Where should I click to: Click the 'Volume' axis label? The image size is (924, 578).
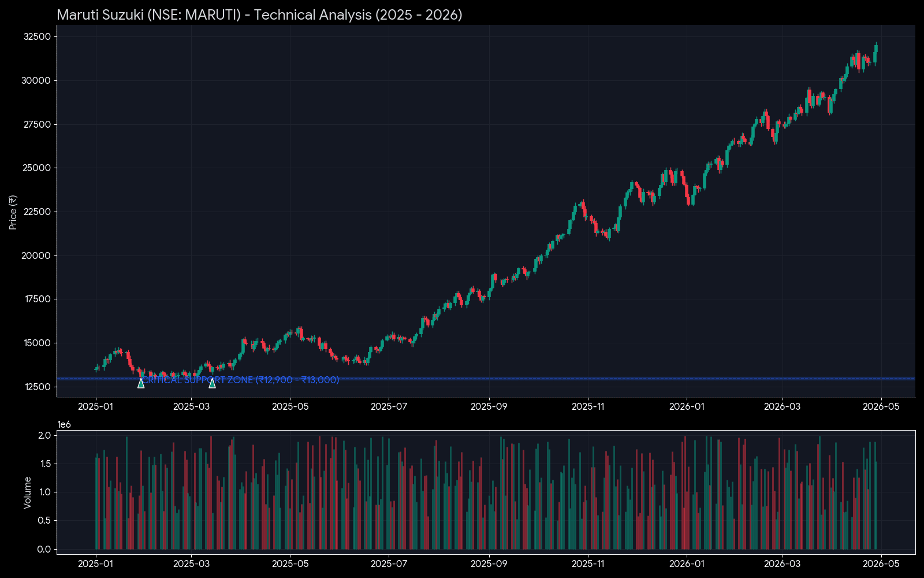tap(27, 492)
